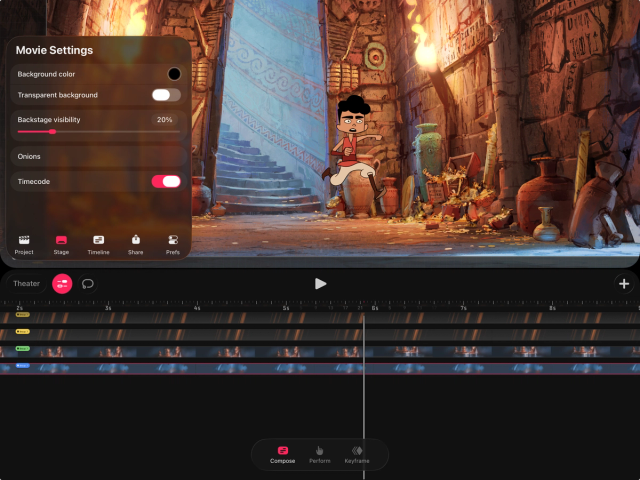Click the 5s mark on timeline ruler
This screenshot has width=640, height=480.
[x=286, y=308]
